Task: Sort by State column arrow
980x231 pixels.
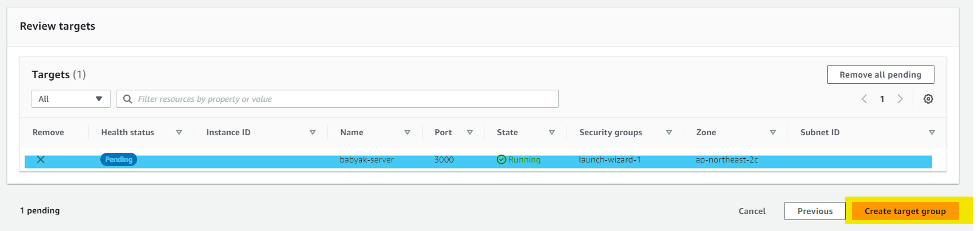Action: (552, 132)
